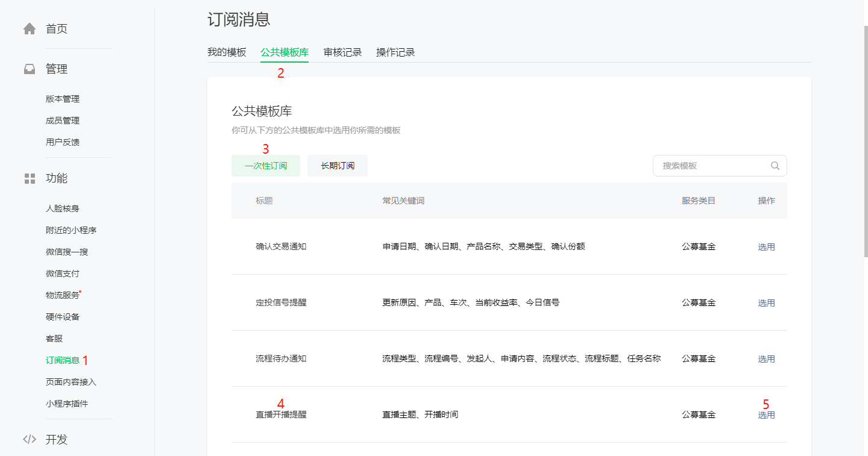Image resolution: width=868 pixels, height=456 pixels.
Task: Open 客服 in the sidebar
Action: tap(54, 339)
